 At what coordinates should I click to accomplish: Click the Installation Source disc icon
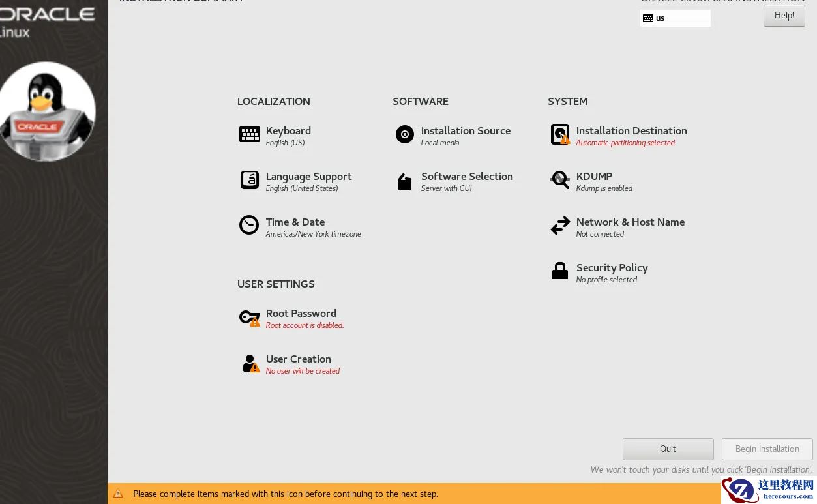pos(405,134)
